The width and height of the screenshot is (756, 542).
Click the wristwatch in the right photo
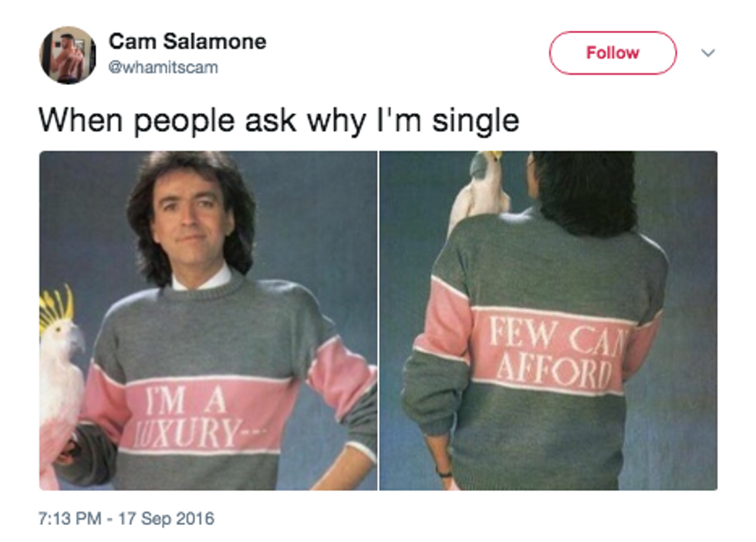click(444, 473)
